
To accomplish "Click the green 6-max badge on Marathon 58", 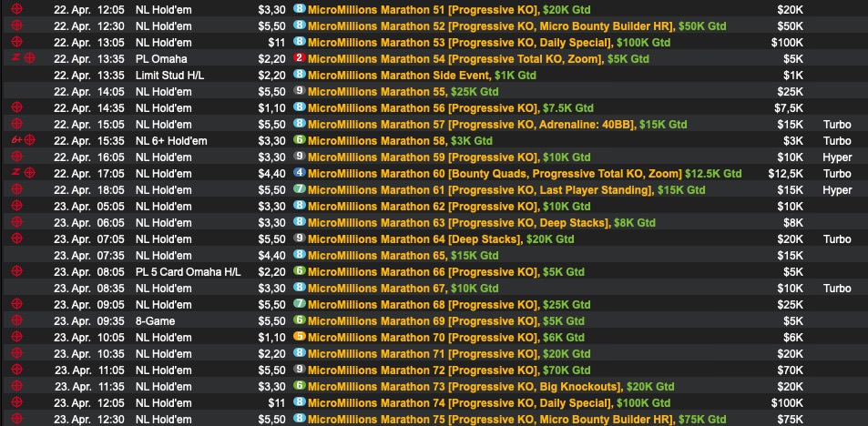I will click(x=300, y=140).
